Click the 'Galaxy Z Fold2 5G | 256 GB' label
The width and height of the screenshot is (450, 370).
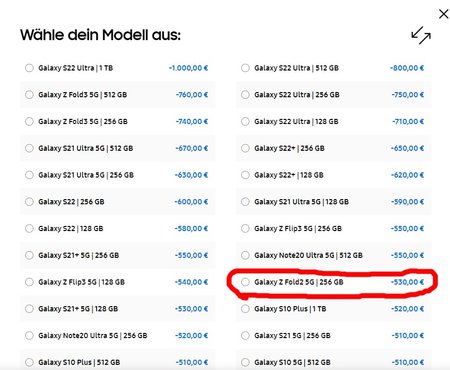click(x=299, y=282)
